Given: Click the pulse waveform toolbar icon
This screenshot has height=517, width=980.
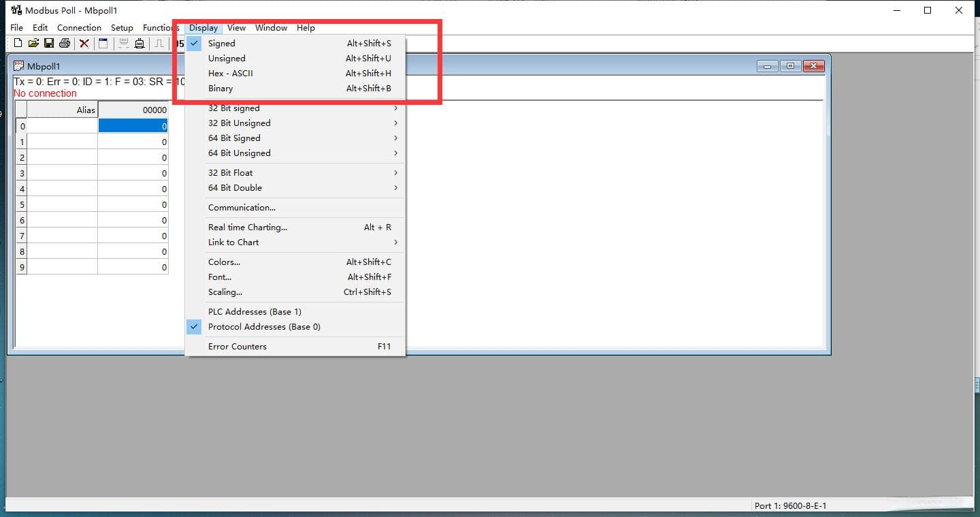Looking at the screenshot, I should point(159,44).
